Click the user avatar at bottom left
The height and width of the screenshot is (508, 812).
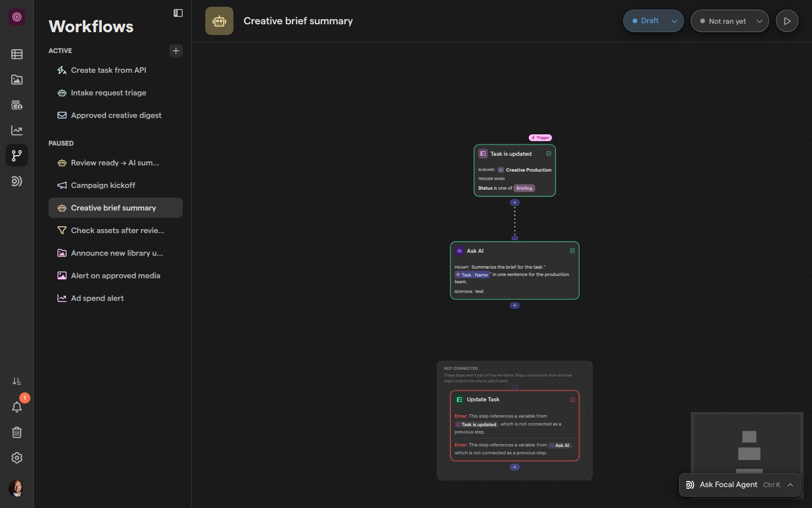tap(17, 488)
